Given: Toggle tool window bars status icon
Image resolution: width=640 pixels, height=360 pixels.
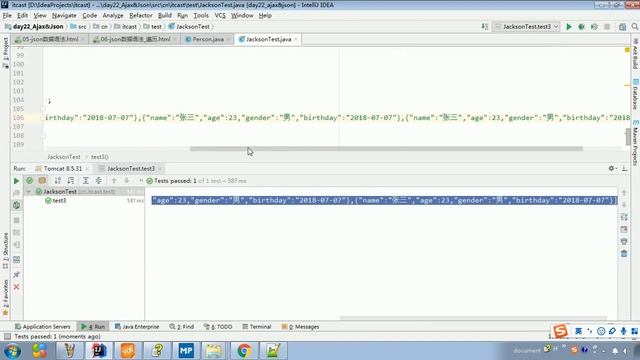Looking at the screenshot, I should coord(7,336).
